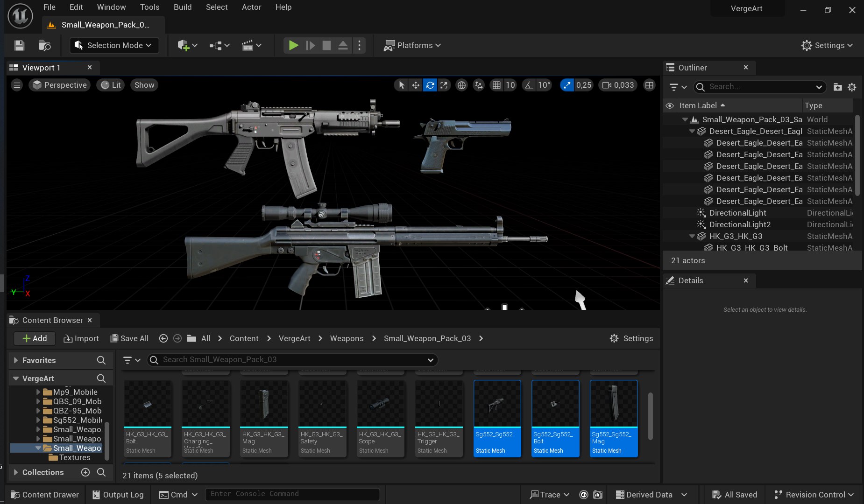This screenshot has width=864, height=504.
Task: Open Outliner filter options icon
Action: [678, 87]
